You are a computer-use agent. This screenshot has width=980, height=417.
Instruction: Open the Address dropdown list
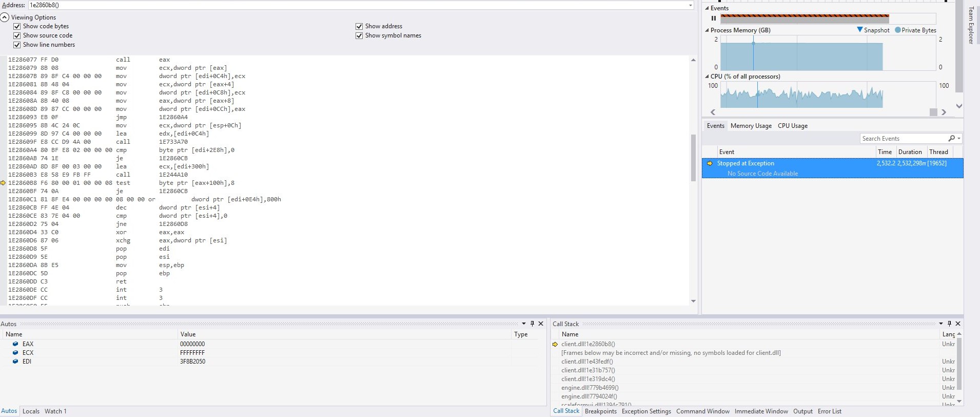click(690, 5)
